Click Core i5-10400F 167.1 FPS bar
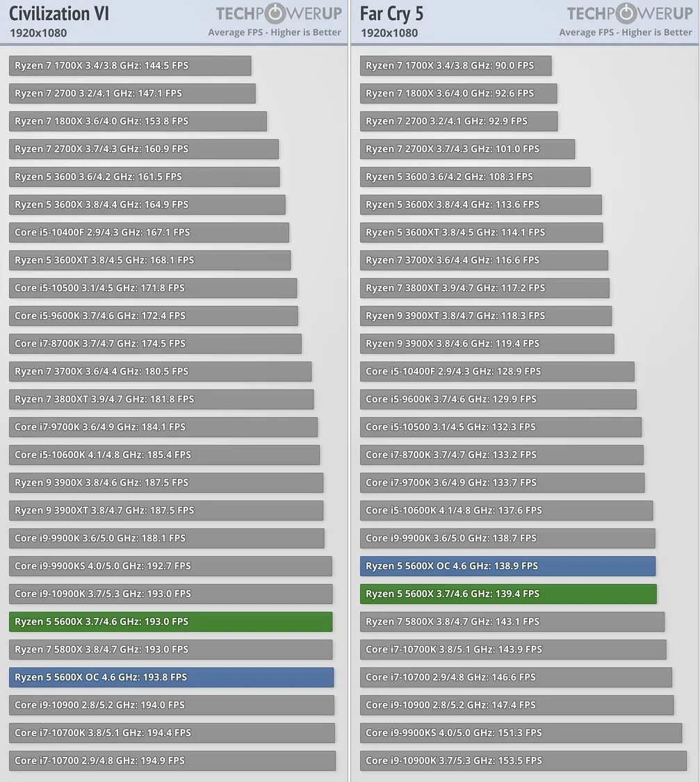The width and height of the screenshot is (700, 782). [149, 232]
